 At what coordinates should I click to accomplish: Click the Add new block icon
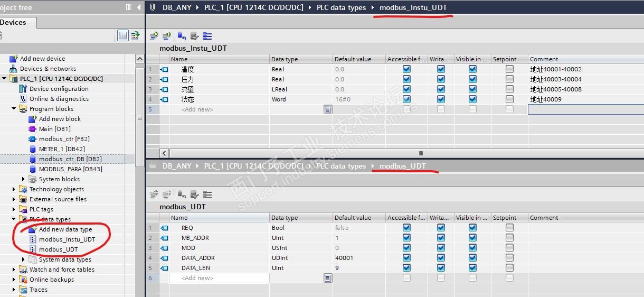[33, 119]
